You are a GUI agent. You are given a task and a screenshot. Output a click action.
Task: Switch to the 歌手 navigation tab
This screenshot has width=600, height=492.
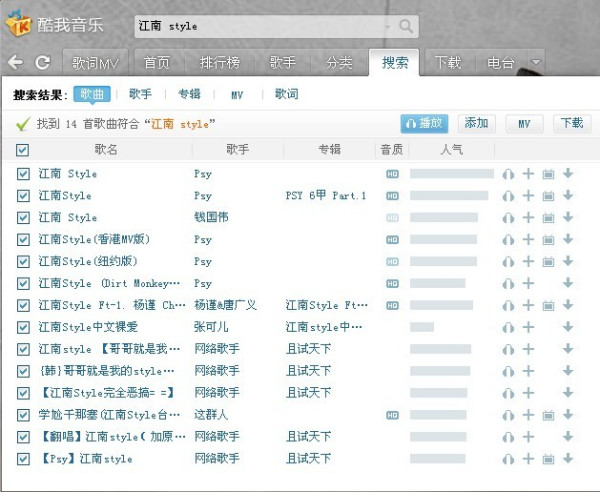(x=282, y=62)
